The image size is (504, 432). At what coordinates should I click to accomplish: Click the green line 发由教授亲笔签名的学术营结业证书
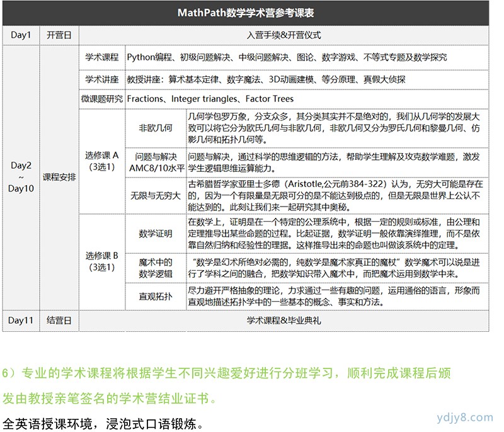(x=110, y=399)
